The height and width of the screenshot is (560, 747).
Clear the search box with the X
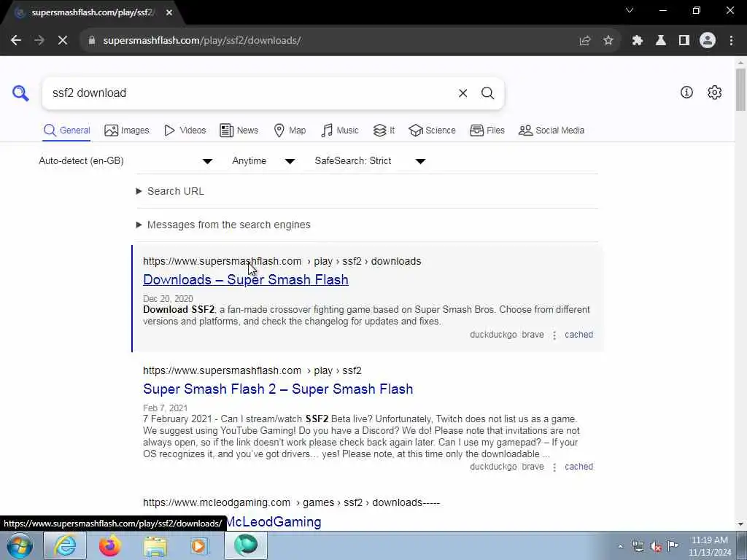[463, 93]
